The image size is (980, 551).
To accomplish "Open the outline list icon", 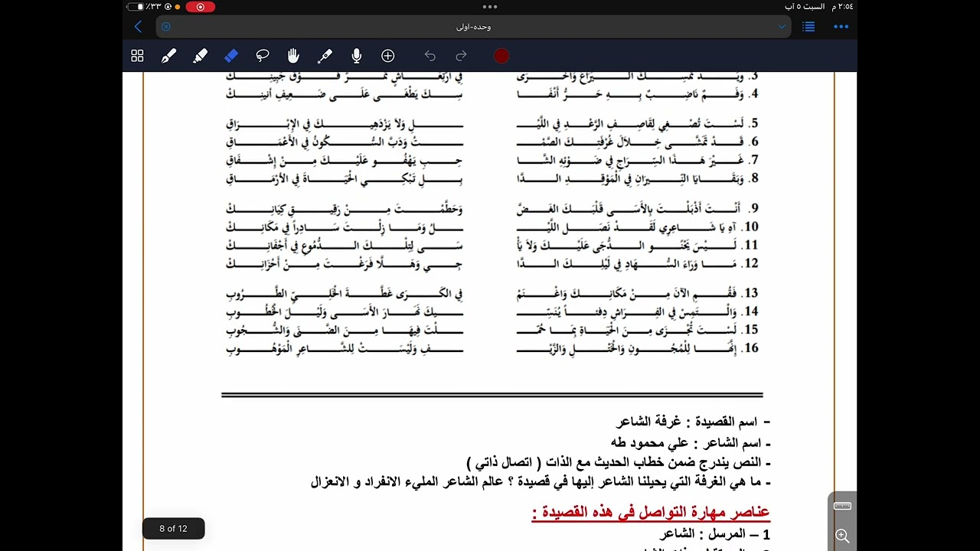I will [808, 27].
